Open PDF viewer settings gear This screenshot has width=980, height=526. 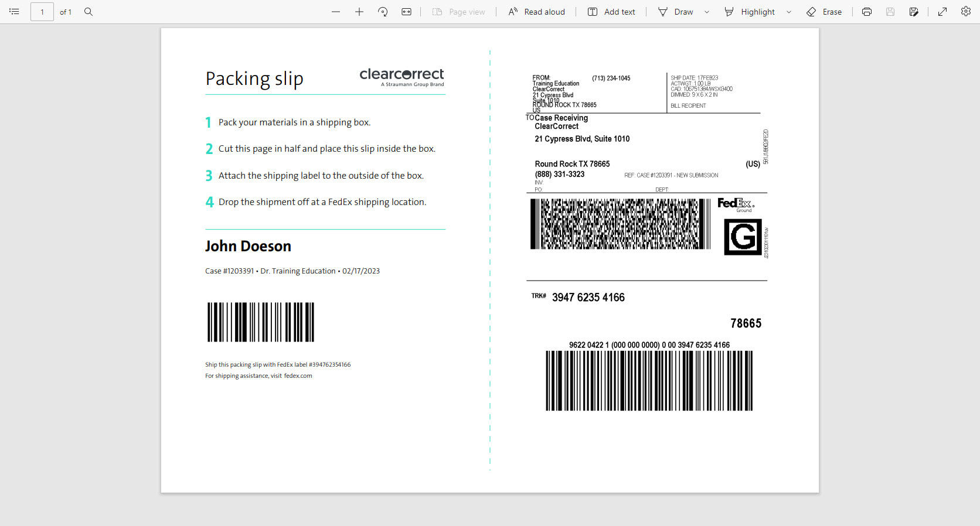966,12
